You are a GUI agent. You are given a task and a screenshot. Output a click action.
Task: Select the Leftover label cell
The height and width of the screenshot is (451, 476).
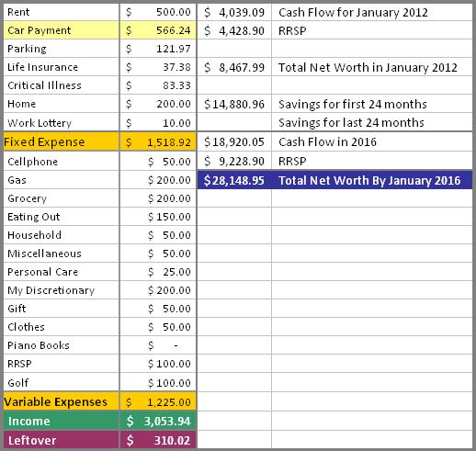click(62, 440)
